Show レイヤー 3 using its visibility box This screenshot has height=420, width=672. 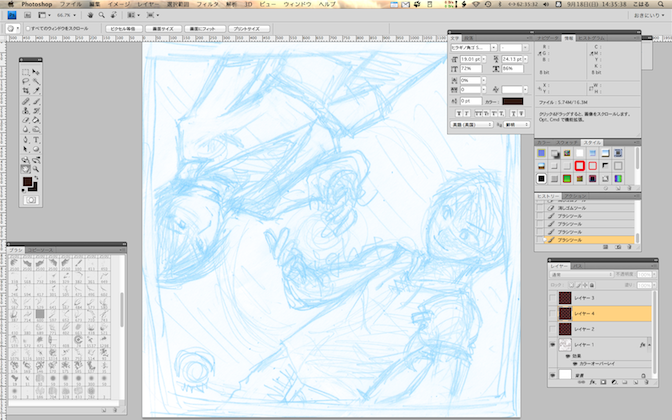coord(553,298)
